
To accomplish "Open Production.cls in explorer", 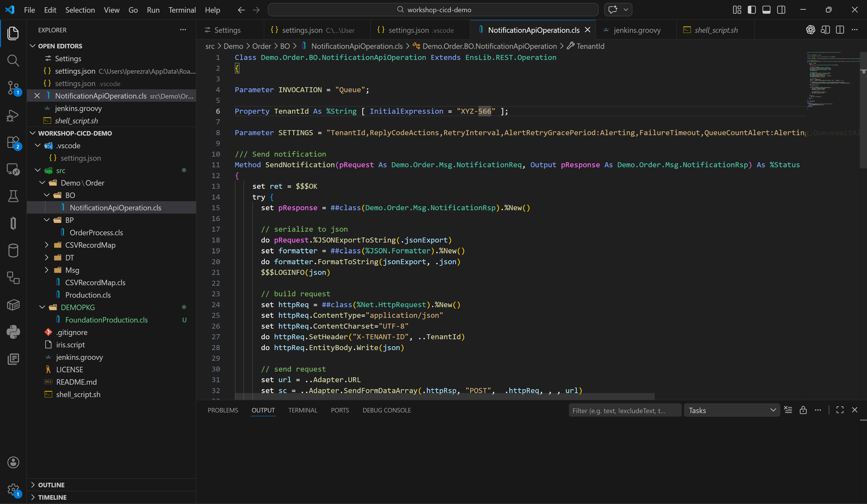I will [88, 295].
